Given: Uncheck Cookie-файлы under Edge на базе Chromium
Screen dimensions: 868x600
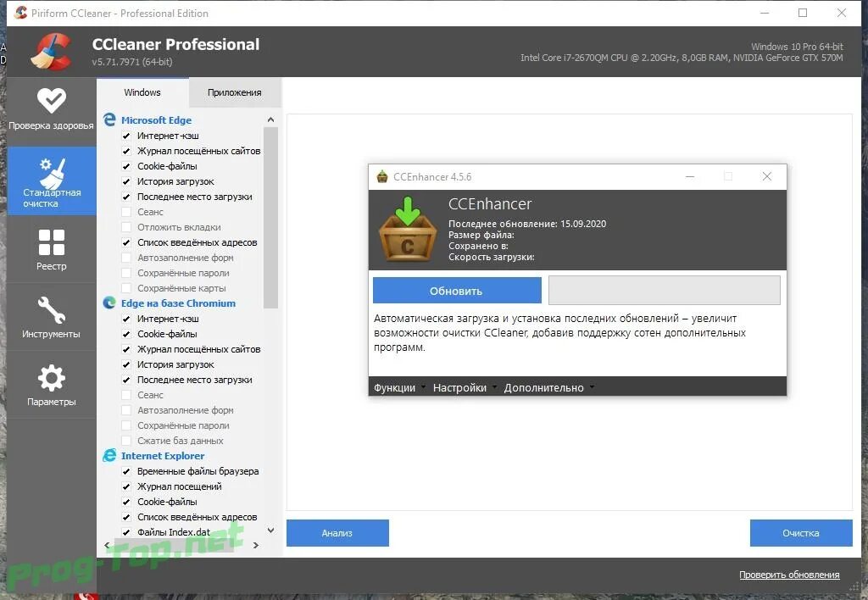Looking at the screenshot, I should pos(126,334).
